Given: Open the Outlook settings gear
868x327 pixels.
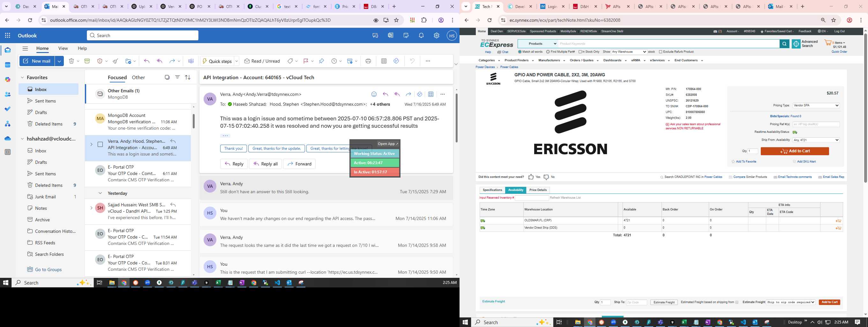Looking at the screenshot, I should (x=436, y=35).
